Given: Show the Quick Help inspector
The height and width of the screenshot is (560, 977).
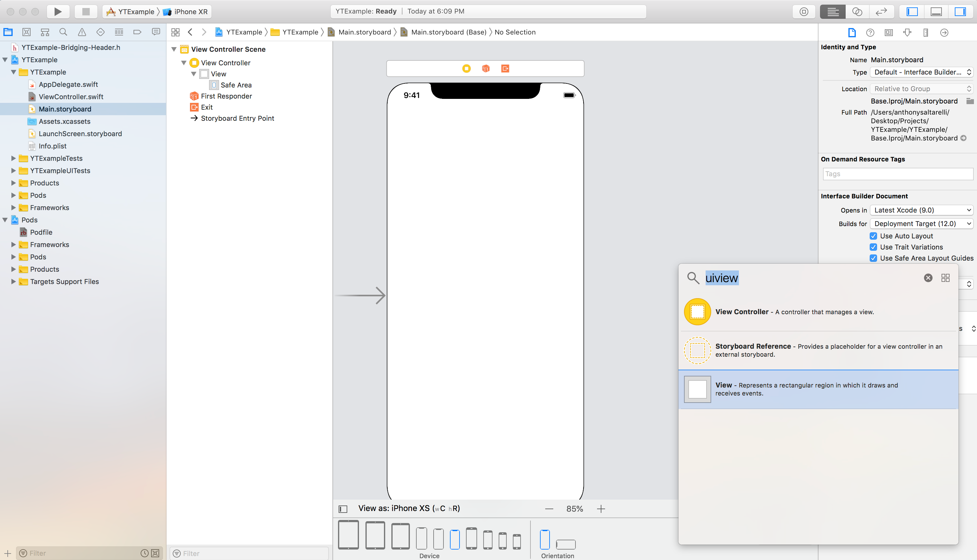Looking at the screenshot, I should pyautogui.click(x=870, y=33).
